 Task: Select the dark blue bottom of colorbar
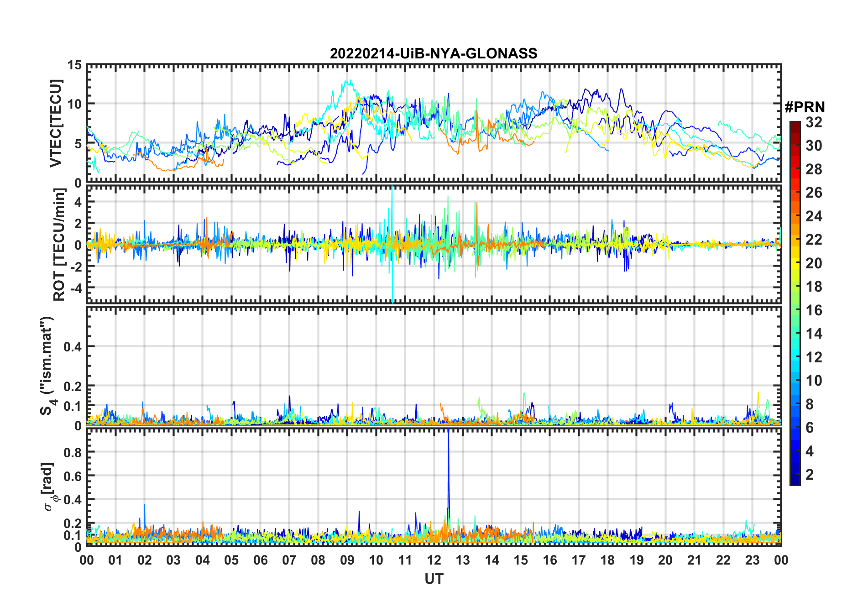point(795,480)
